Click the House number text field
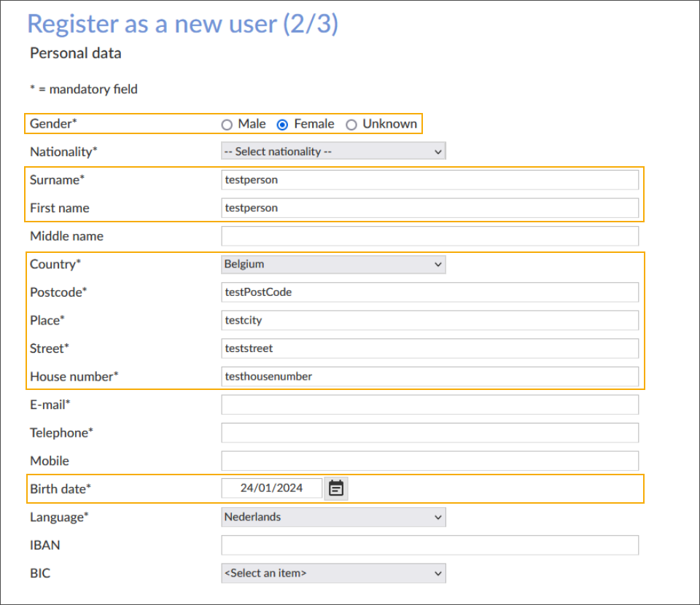The width and height of the screenshot is (700, 605). pyautogui.click(x=429, y=377)
